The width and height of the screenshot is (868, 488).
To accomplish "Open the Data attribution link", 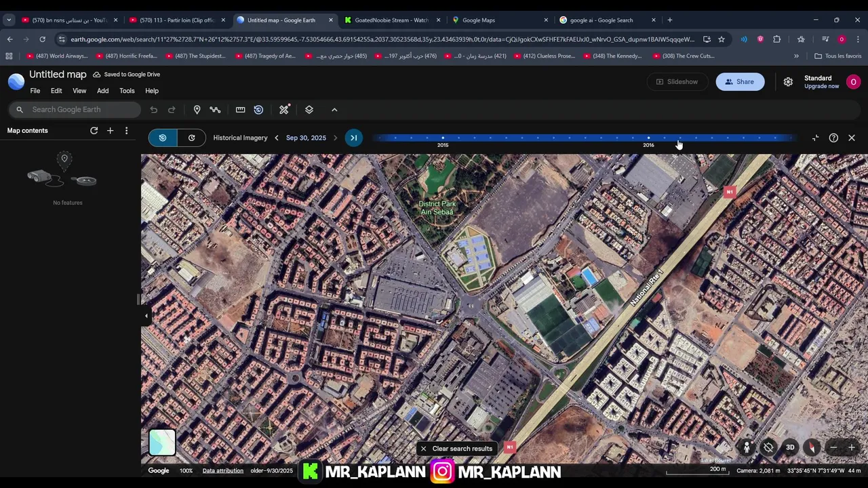I will click(x=222, y=470).
